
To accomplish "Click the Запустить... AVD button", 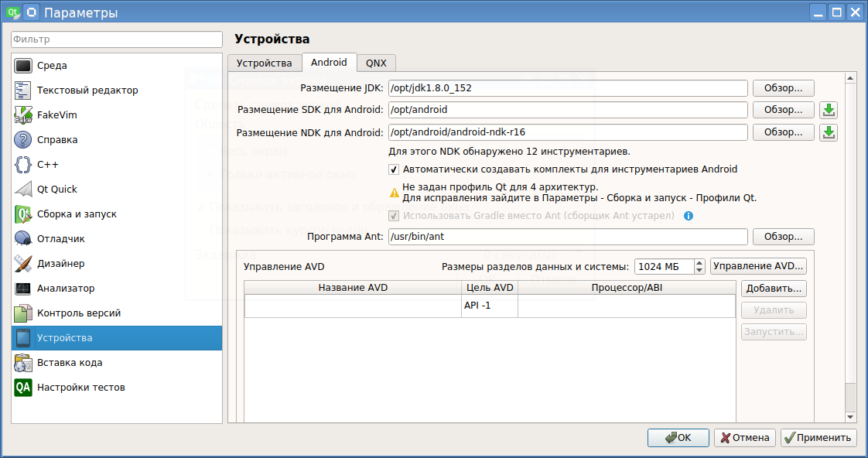I will [x=774, y=332].
